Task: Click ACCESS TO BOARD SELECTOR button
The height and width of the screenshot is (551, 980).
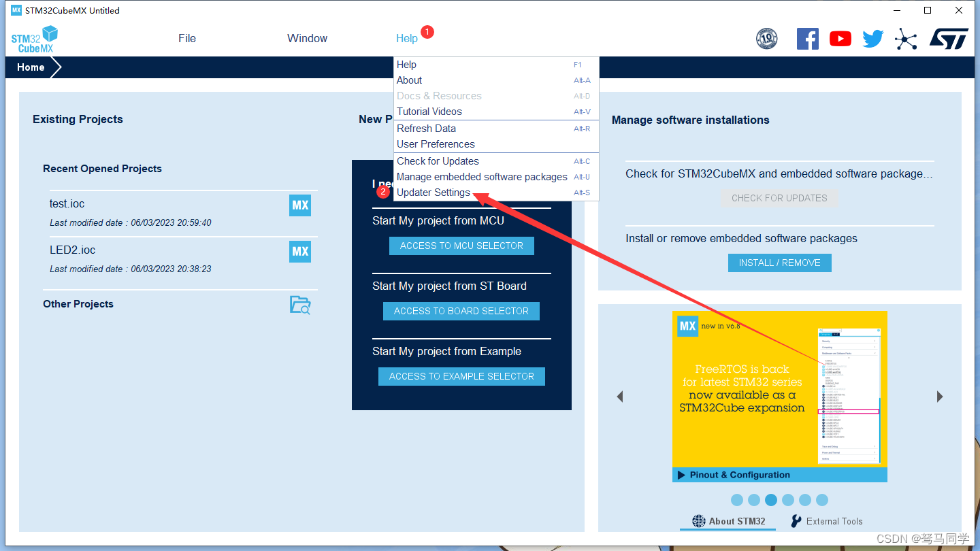Action: click(x=461, y=311)
